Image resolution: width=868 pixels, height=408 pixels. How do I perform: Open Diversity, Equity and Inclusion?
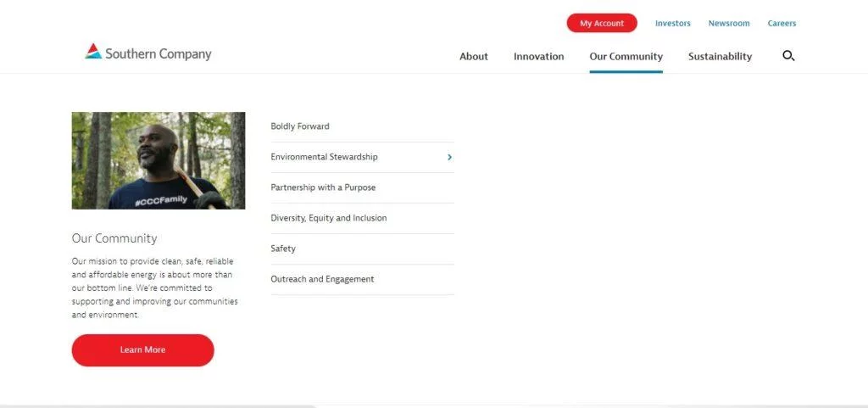coord(328,218)
